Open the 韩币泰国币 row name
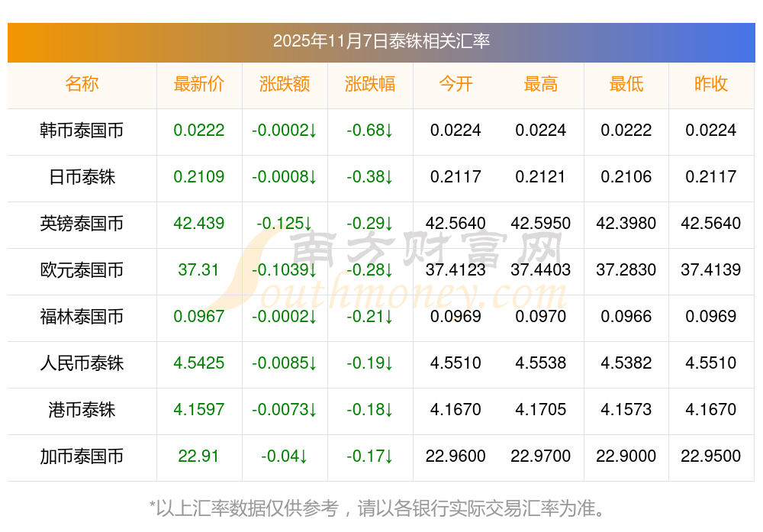 (x=82, y=131)
